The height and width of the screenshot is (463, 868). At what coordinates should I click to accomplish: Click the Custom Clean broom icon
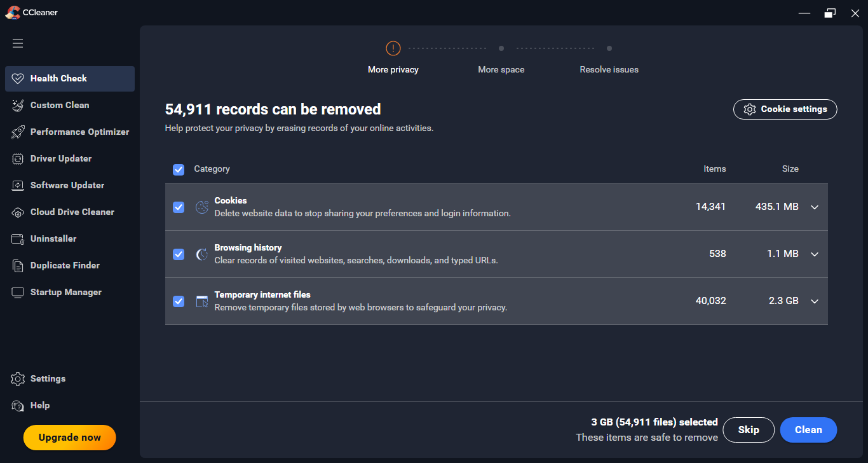[x=18, y=106]
